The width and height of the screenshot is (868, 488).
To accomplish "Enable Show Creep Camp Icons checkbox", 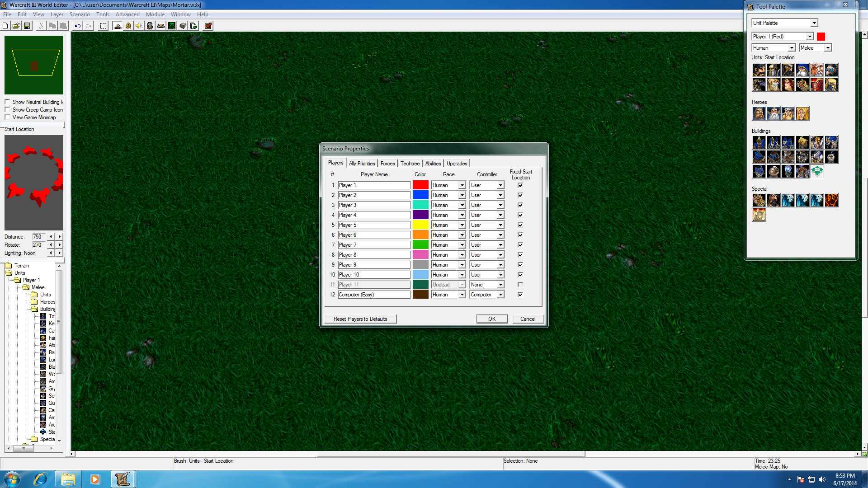I will click(x=7, y=110).
